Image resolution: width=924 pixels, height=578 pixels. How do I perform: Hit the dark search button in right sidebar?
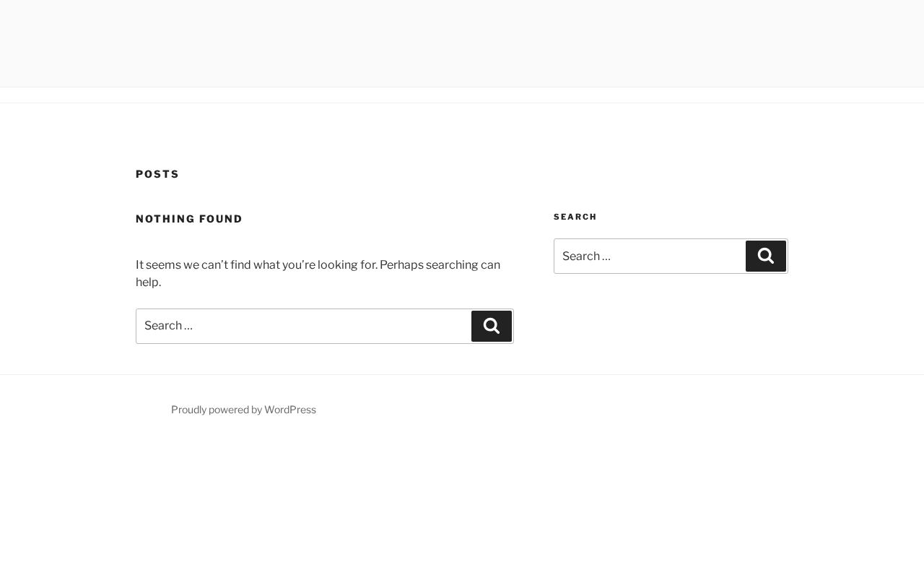point(766,256)
